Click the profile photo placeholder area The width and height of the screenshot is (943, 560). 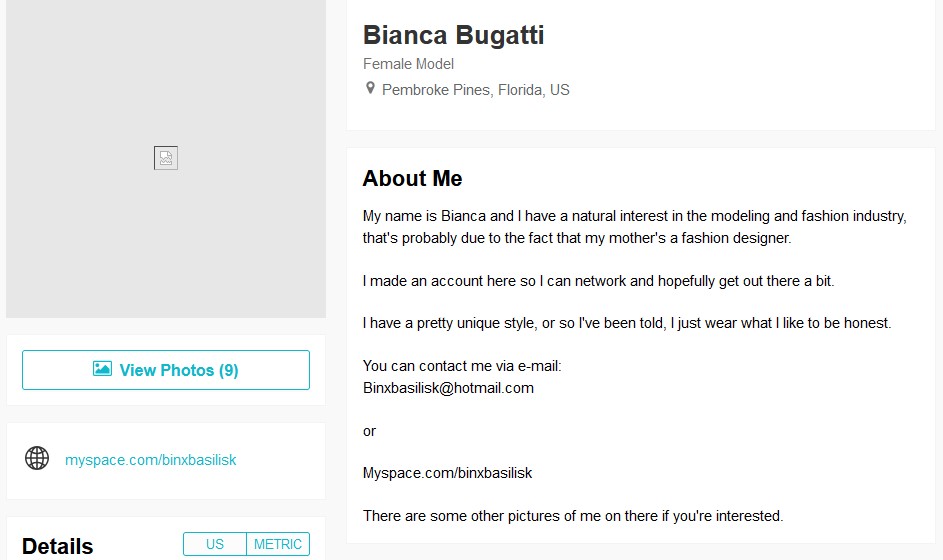point(166,159)
